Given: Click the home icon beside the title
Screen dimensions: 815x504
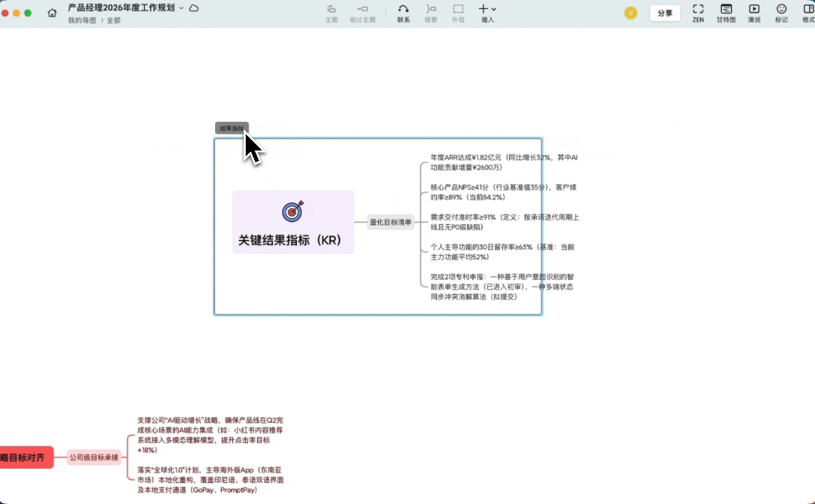Looking at the screenshot, I should pyautogui.click(x=52, y=12).
